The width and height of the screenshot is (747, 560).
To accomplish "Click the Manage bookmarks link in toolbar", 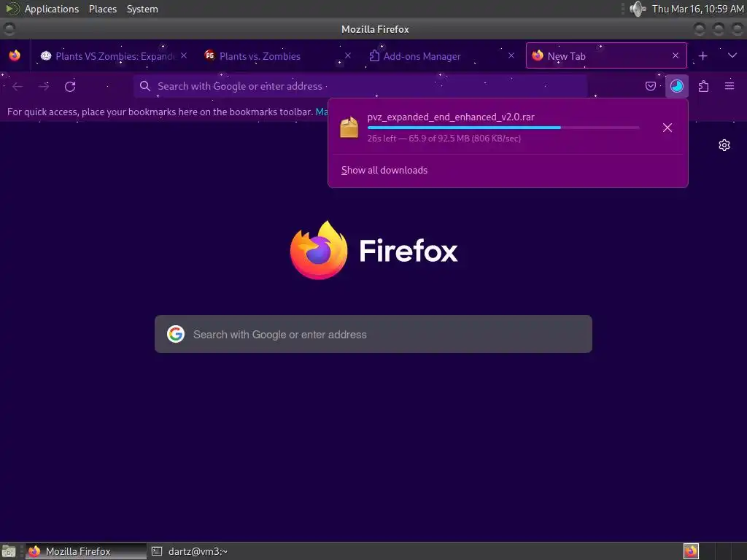I will (x=322, y=112).
